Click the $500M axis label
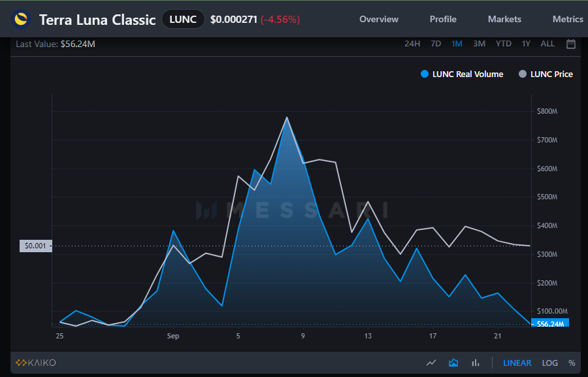The image size is (588, 377). (x=547, y=197)
